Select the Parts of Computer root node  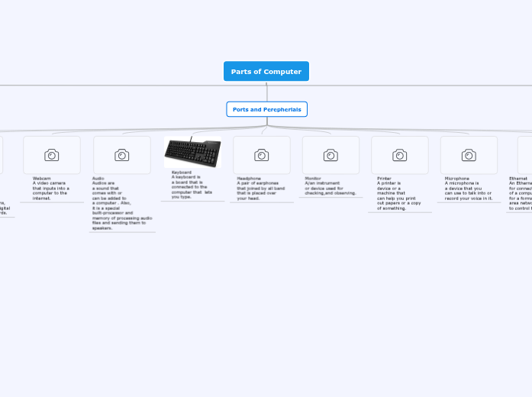click(x=266, y=72)
